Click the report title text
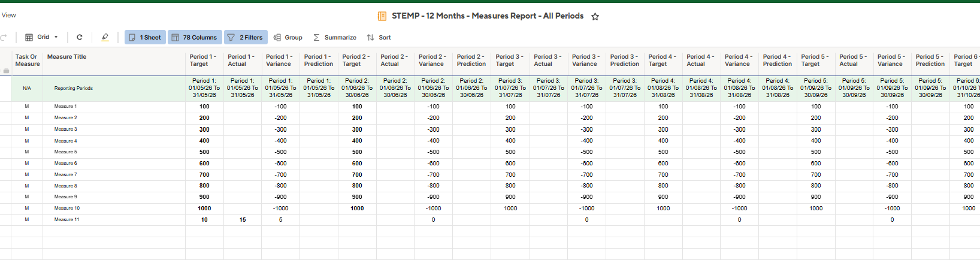 pos(488,16)
